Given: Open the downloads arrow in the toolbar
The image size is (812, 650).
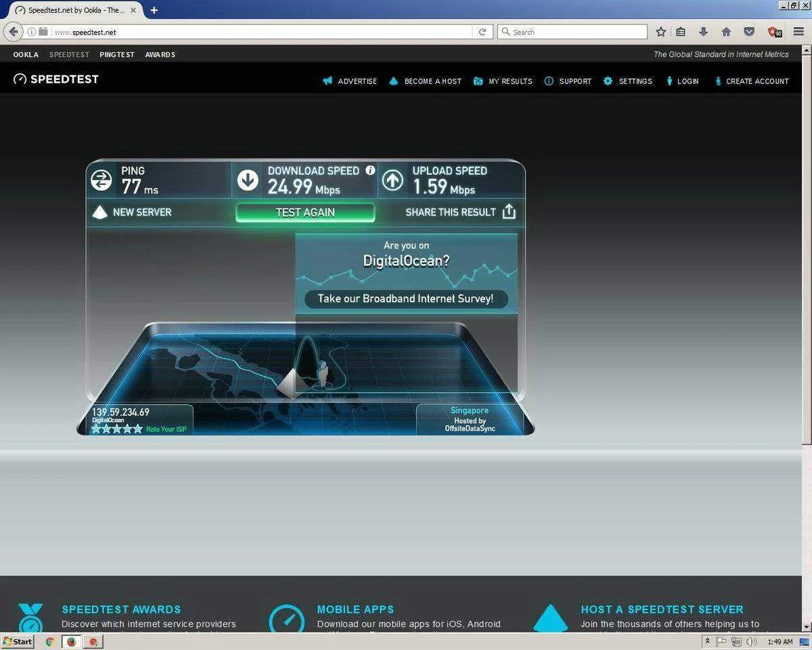Looking at the screenshot, I should pyautogui.click(x=704, y=32).
